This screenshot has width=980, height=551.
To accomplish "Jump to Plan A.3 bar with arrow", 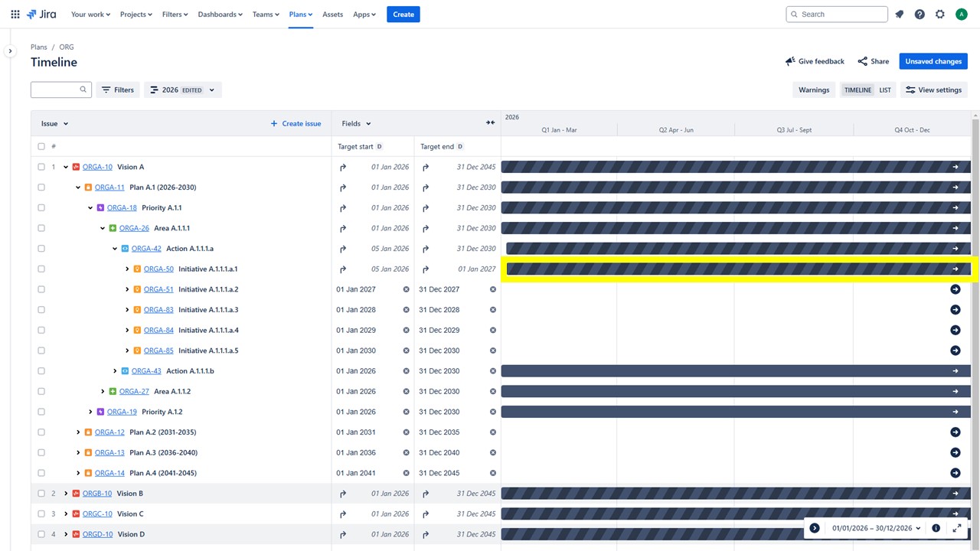I will pos(955,452).
